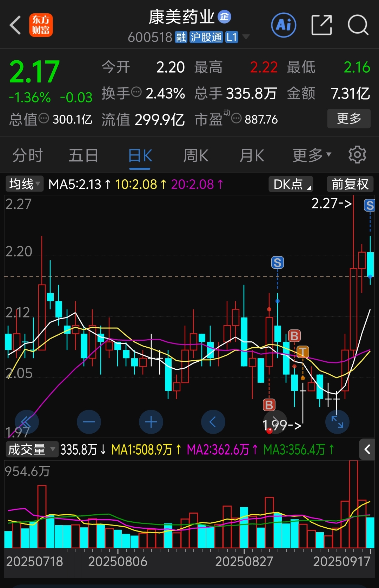Enter fullscreen chart with expand icon
The width and height of the screenshot is (379, 588).
click(x=337, y=422)
